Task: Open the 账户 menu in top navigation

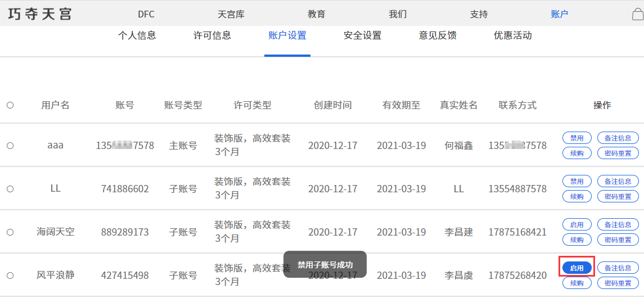Action: 559,15
